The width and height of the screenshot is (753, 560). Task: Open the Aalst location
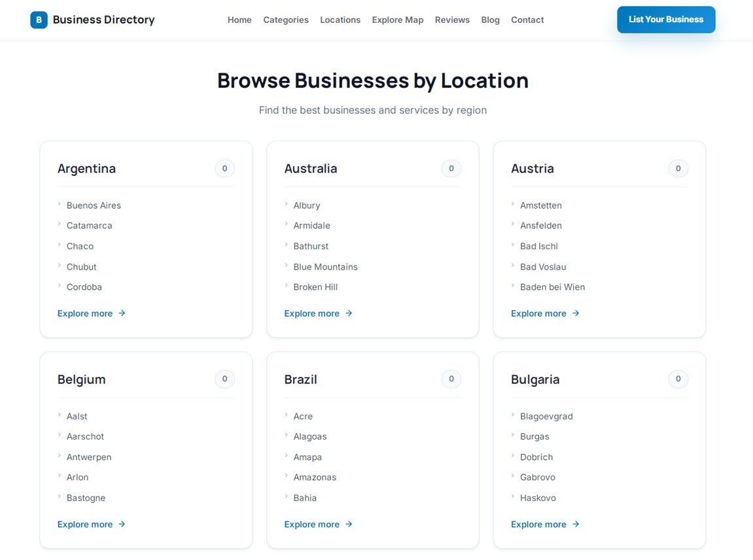[77, 416]
